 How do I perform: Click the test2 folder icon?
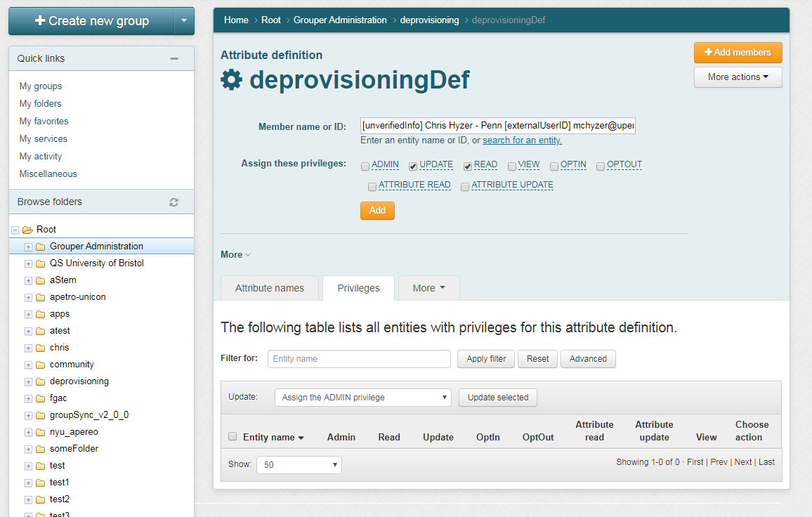pos(41,499)
